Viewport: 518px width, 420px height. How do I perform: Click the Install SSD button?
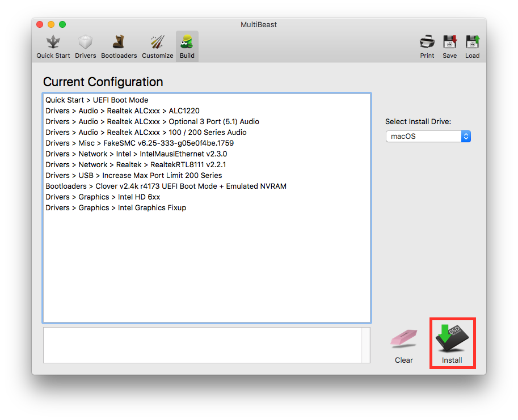click(x=452, y=344)
